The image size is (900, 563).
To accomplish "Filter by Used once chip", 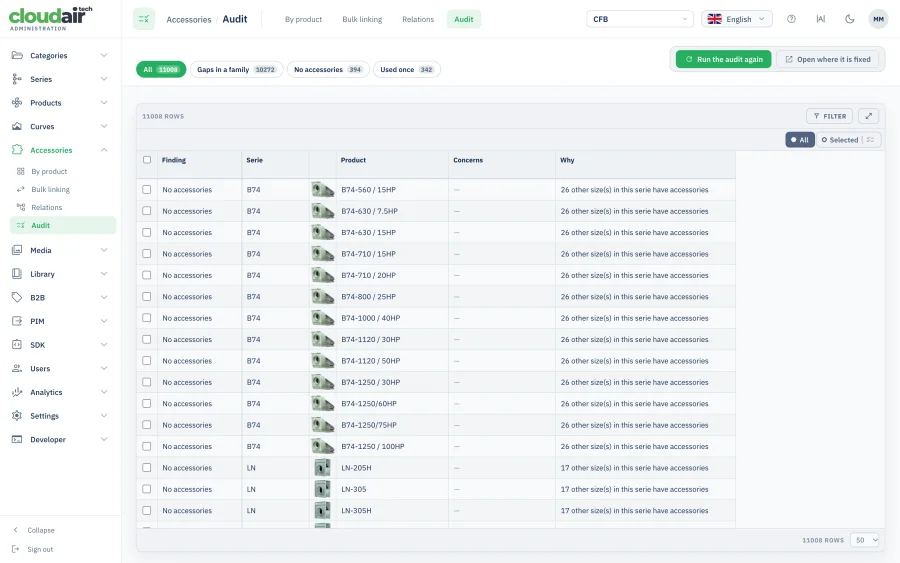I will [406, 69].
